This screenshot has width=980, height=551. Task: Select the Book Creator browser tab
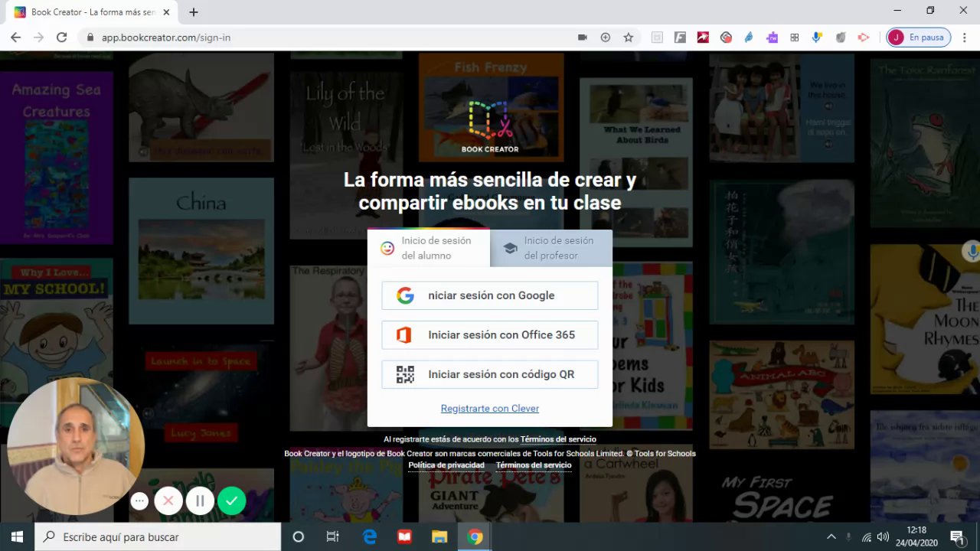coord(92,12)
